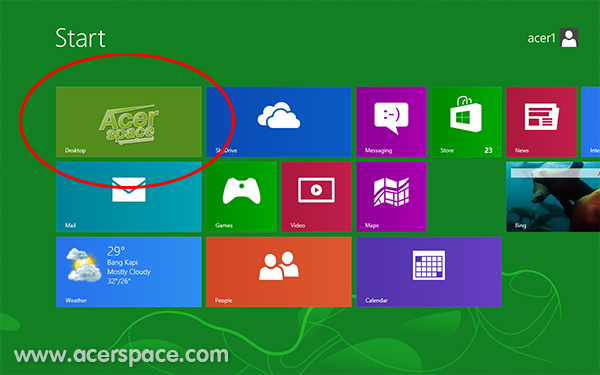
Task: Click the Start heading text
Action: point(80,38)
